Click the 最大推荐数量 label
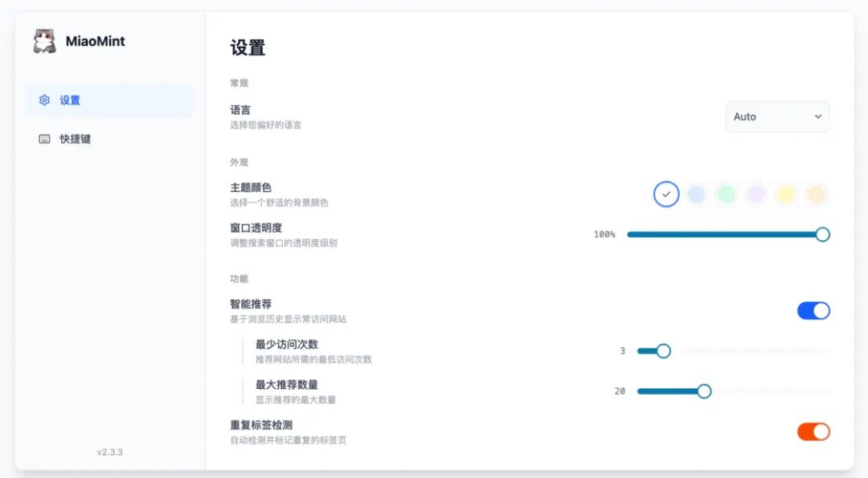Viewport: 868px width, 478px height. [x=287, y=385]
